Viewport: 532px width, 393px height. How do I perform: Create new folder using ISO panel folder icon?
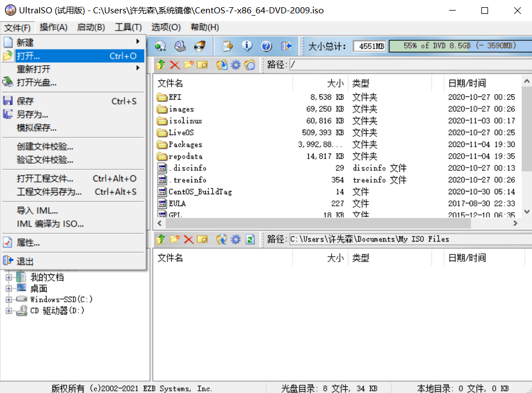point(189,65)
